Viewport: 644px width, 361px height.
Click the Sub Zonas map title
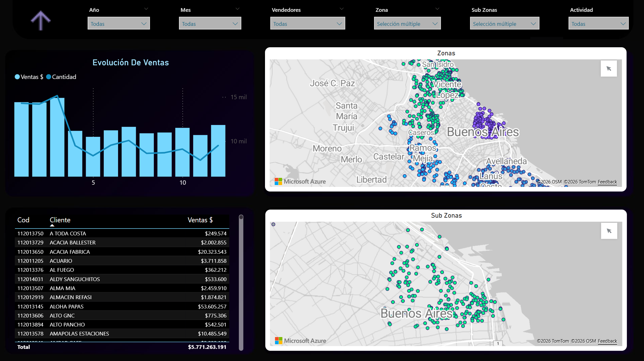click(446, 215)
